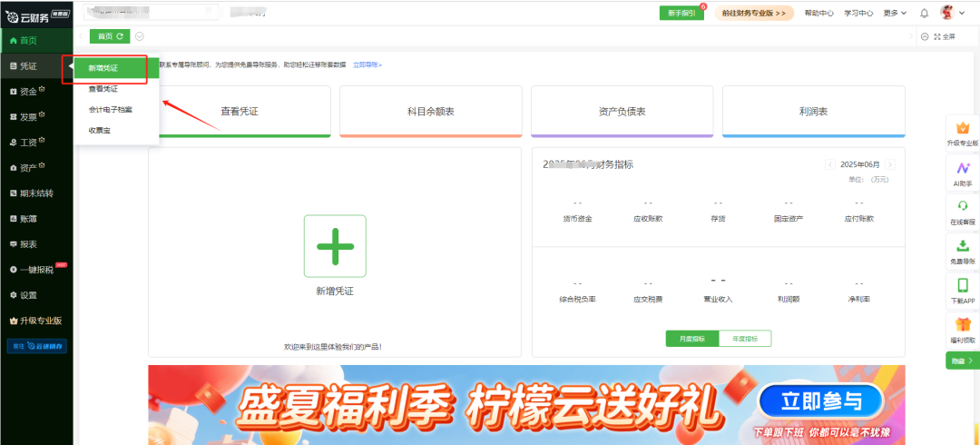Open the 工资 sidebar menu
The height and width of the screenshot is (445, 980).
tap(36, 142)
